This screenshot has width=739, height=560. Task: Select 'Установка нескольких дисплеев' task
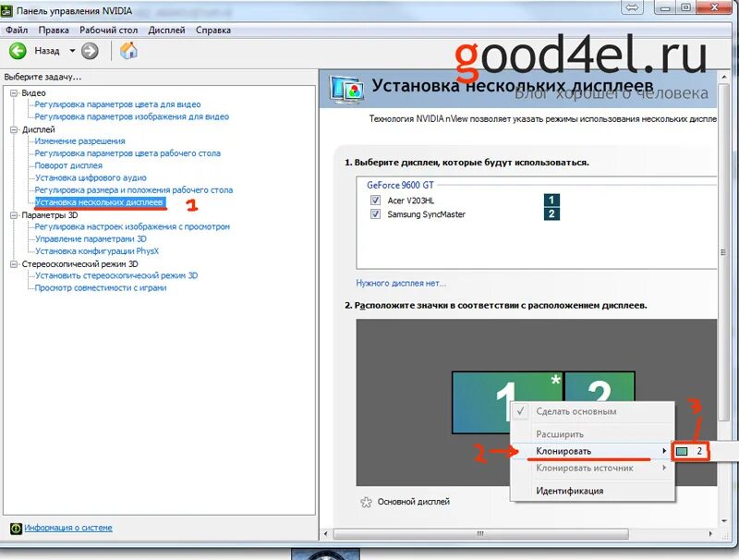[100, 202]
